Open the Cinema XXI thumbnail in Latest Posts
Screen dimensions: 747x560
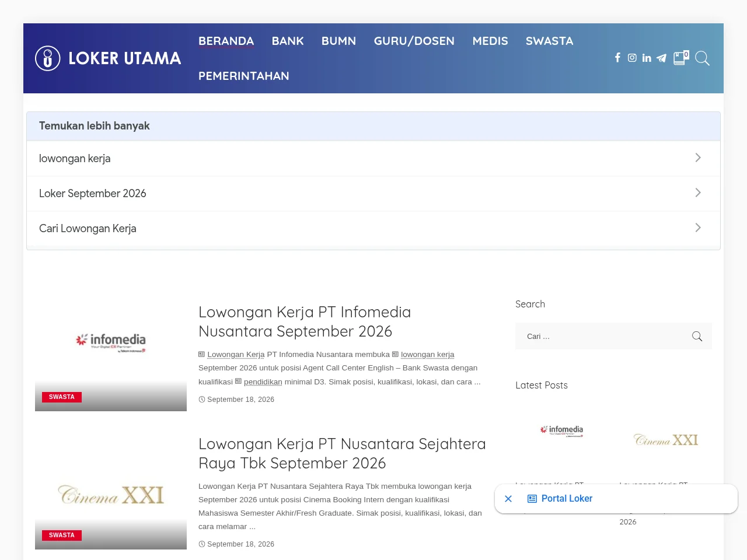coord(666,439)
